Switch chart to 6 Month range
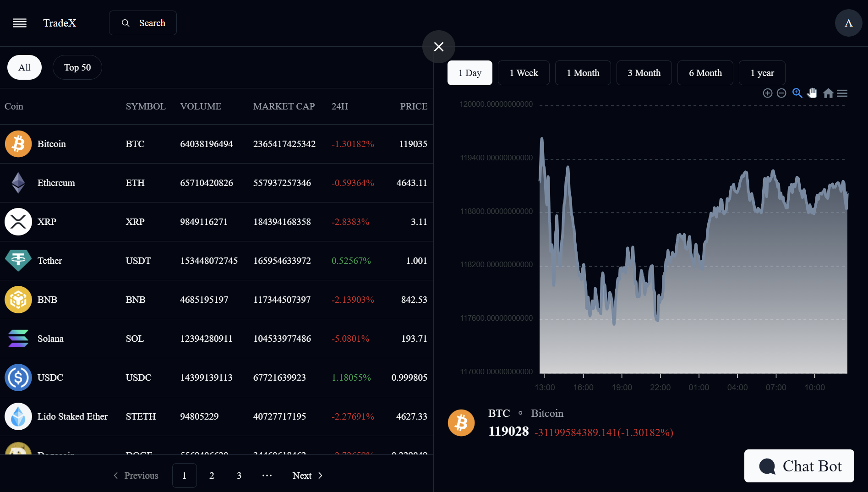This screenshot has width=868, height=492. coord(705,73)
